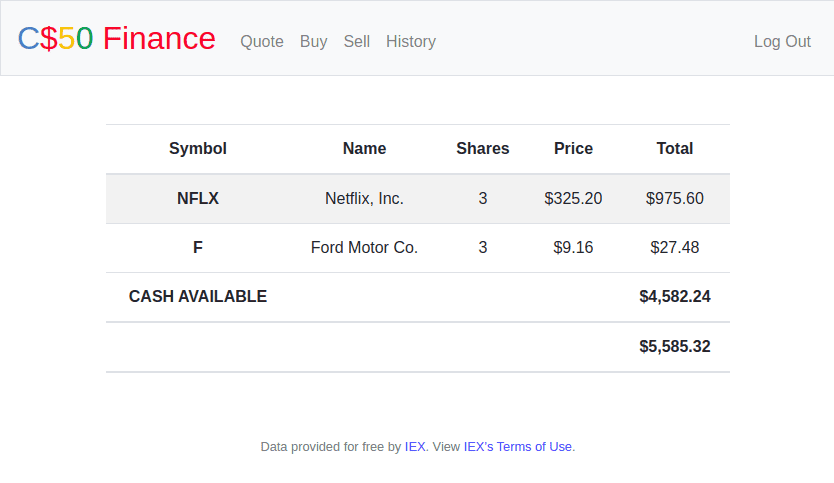
Task: Click the $5,585.32 grand total
Action: click(674, 346)
